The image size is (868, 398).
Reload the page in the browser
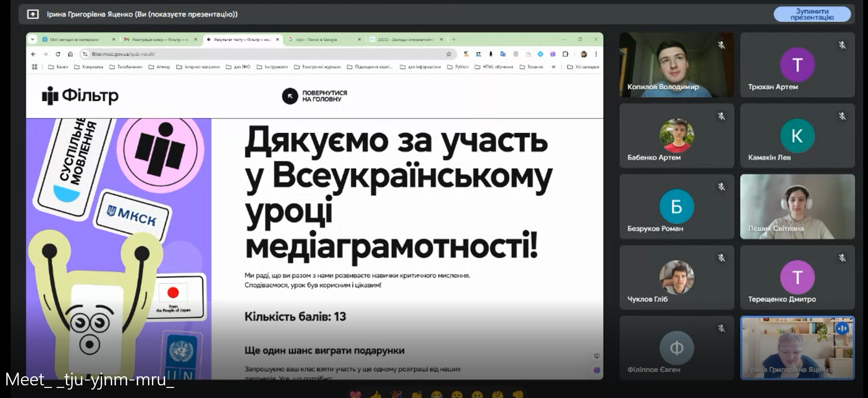[58, 54]
